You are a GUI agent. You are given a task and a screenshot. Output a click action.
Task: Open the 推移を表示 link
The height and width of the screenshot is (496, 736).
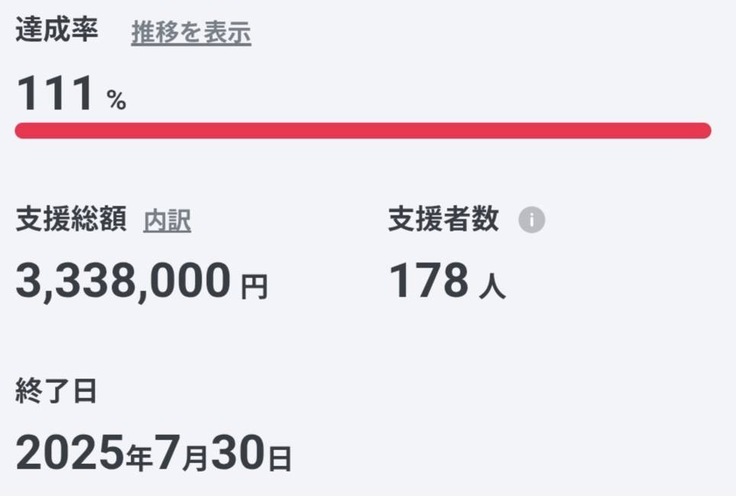[x=191, y=33]
